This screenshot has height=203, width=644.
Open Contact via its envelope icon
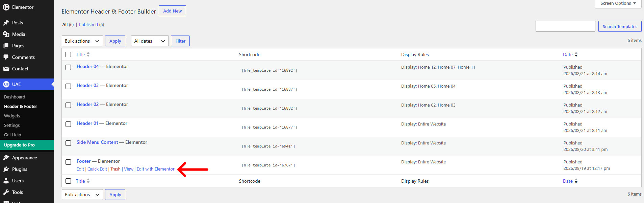tap(6, 69)
